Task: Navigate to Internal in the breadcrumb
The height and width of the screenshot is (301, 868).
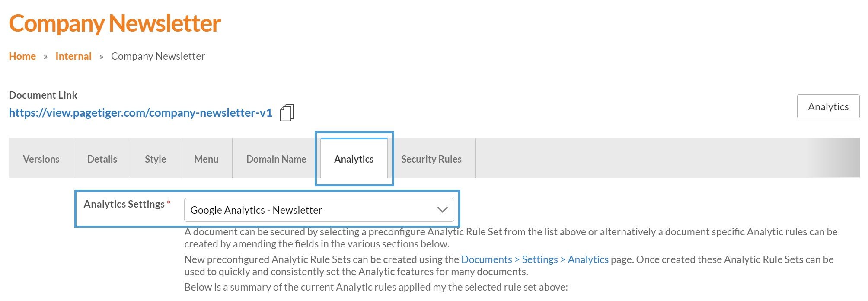Action: pos(73,56)
